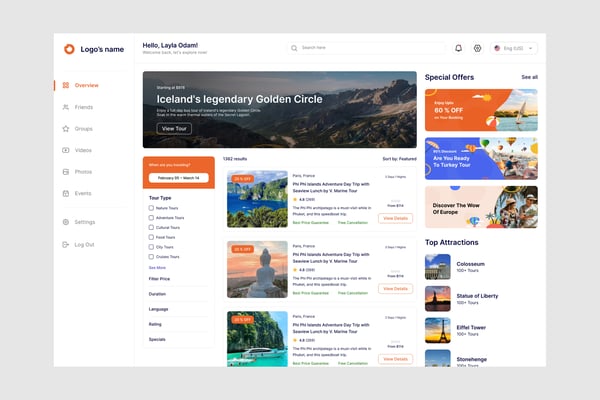Viewport: 600px width, 400px height.
Task: Click the Hello, Layla Odam! greeting
Action: [x=170, y=45]
